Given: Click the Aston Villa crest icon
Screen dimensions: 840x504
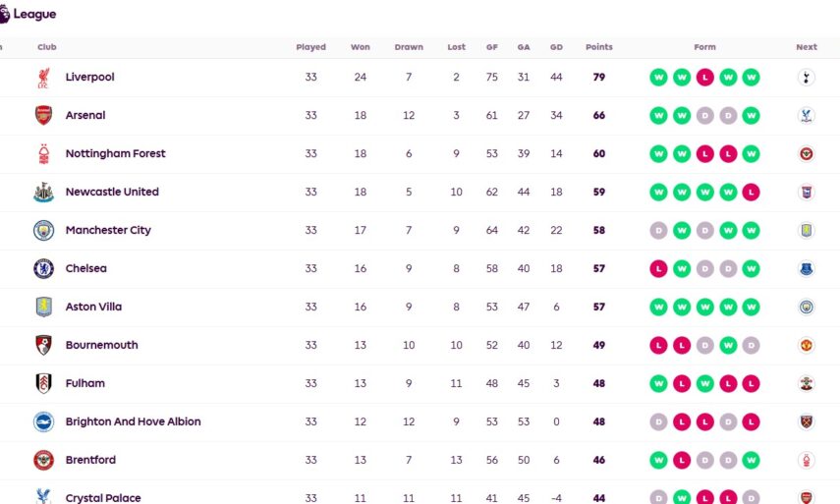Looking at the screenshot, I should click(43, 308).
